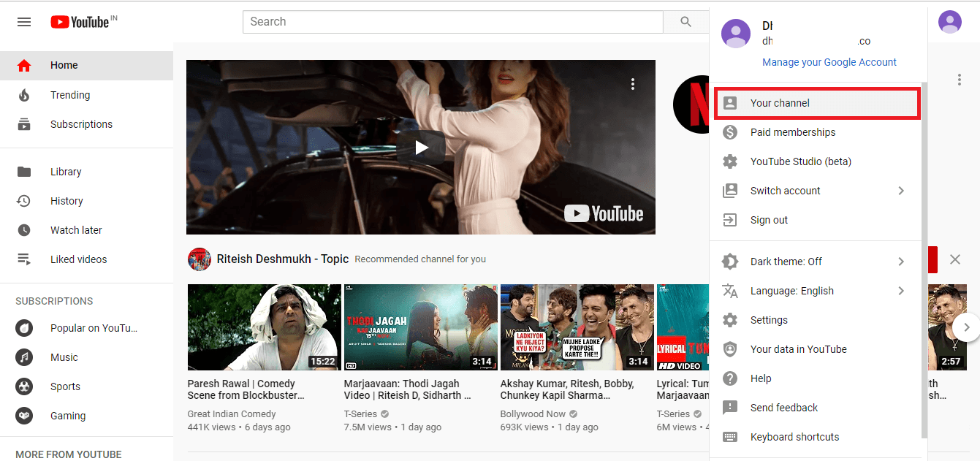
Task: Open Kapil Sharma show video thumbnail
Action: coord(577,327)
